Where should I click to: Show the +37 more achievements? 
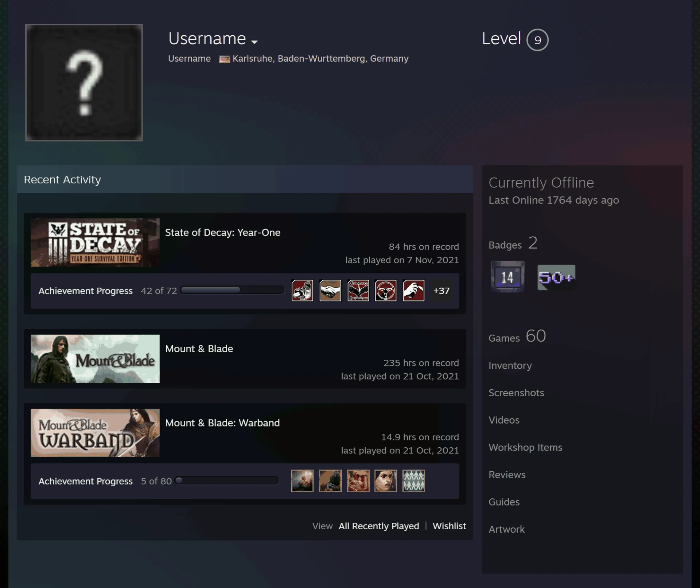(441, 291)
